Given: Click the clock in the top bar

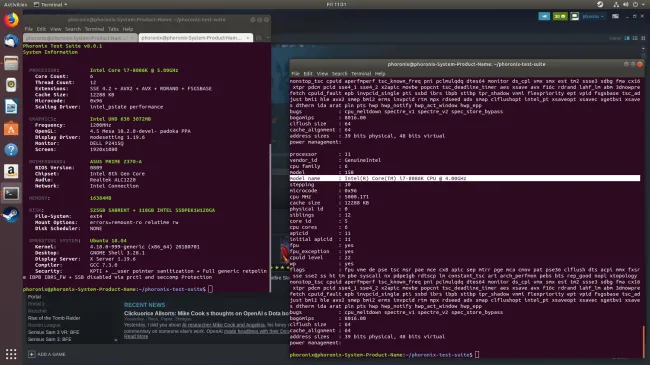Looking at the screenshot, I should click(x=336, y=4).
